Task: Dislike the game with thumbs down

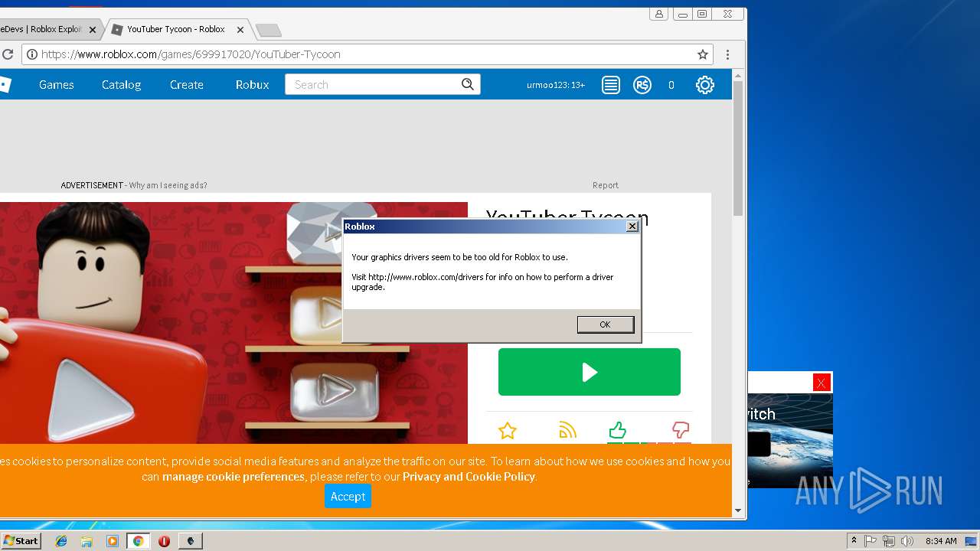Action: pyautogui.click(x=680, y=430)
